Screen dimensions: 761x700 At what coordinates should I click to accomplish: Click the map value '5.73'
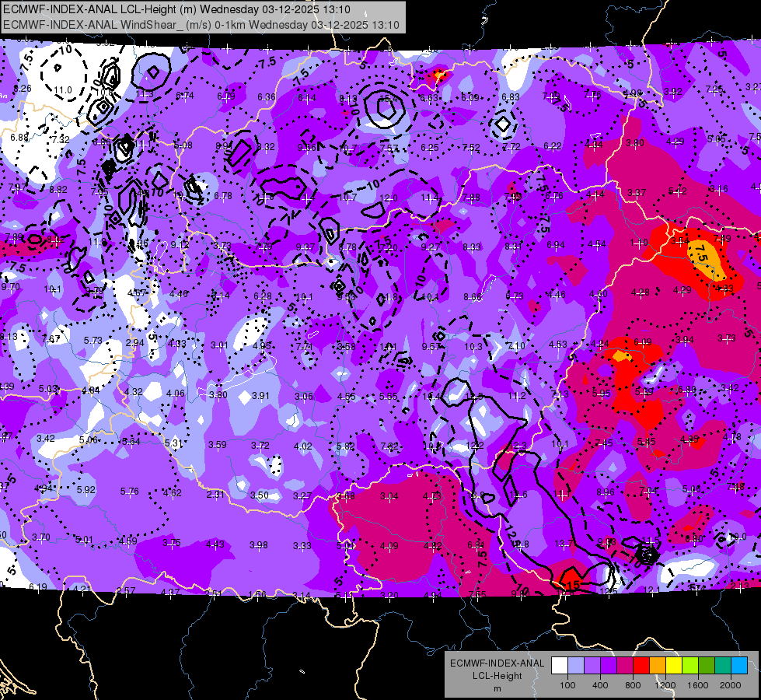point(93,341)
